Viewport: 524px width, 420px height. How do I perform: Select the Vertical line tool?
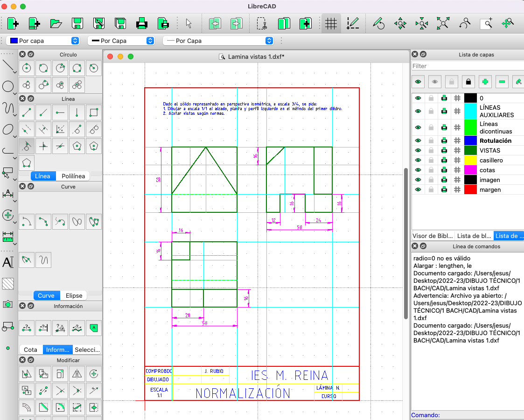[77, 112]
